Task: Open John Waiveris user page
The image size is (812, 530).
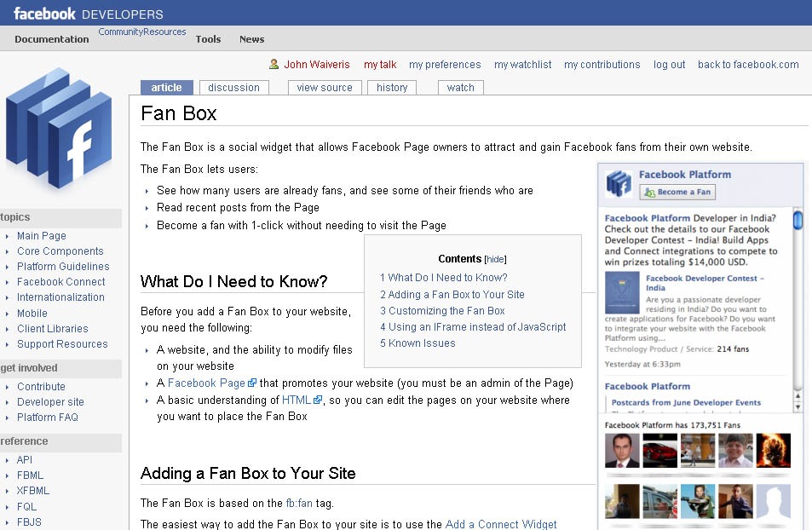Action: point(317,64)
